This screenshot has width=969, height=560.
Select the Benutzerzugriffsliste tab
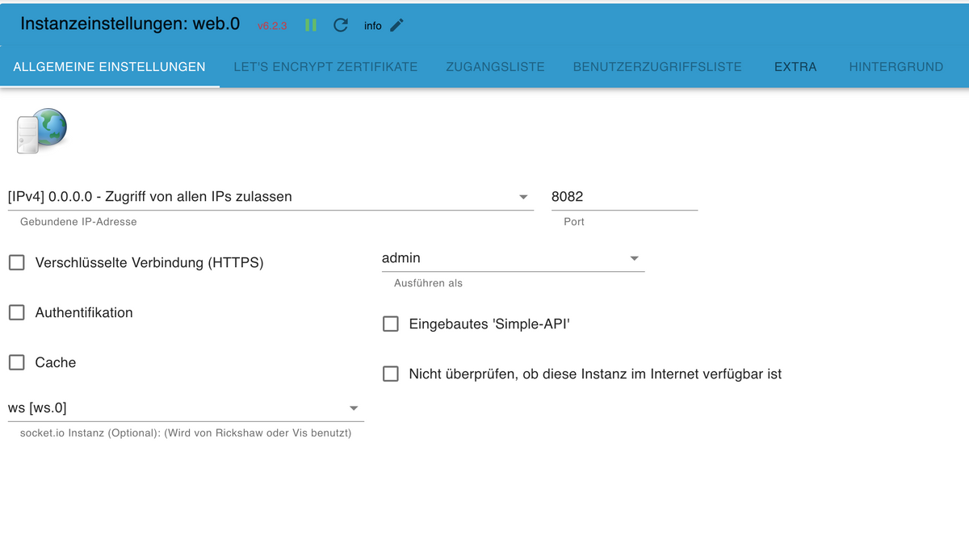pyautogui.click(x=657, y=67)
